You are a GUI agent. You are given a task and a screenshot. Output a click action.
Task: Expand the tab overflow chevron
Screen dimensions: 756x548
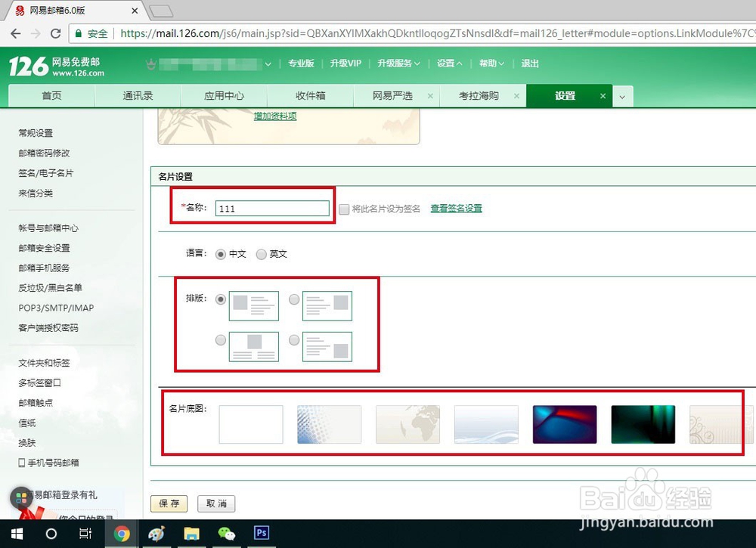point(622,97)
